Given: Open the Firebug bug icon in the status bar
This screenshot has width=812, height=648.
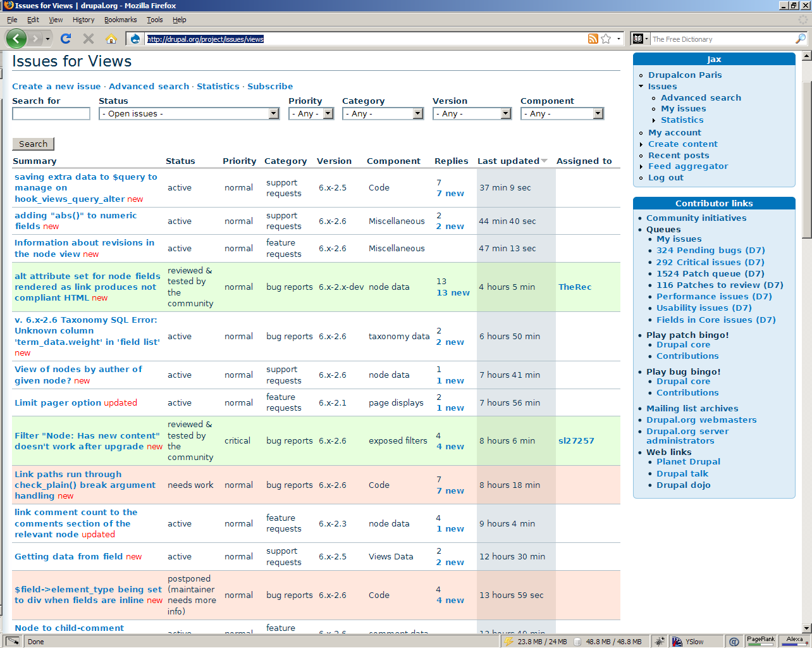Looking at the screenshot, I should (x=659, y=642).
